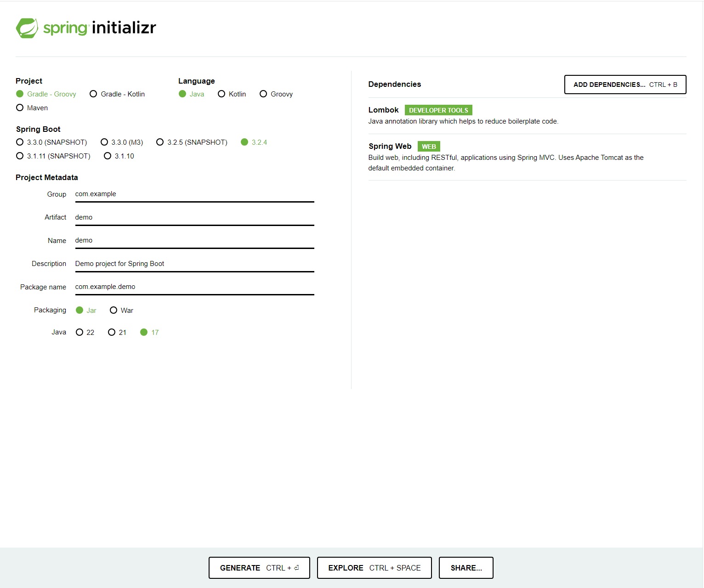Choose Spring Boot 3.1.11 (SNAPSHOT)
This screenshot has width=704, height=588.
pyautogui.click(x=53, y=156)
